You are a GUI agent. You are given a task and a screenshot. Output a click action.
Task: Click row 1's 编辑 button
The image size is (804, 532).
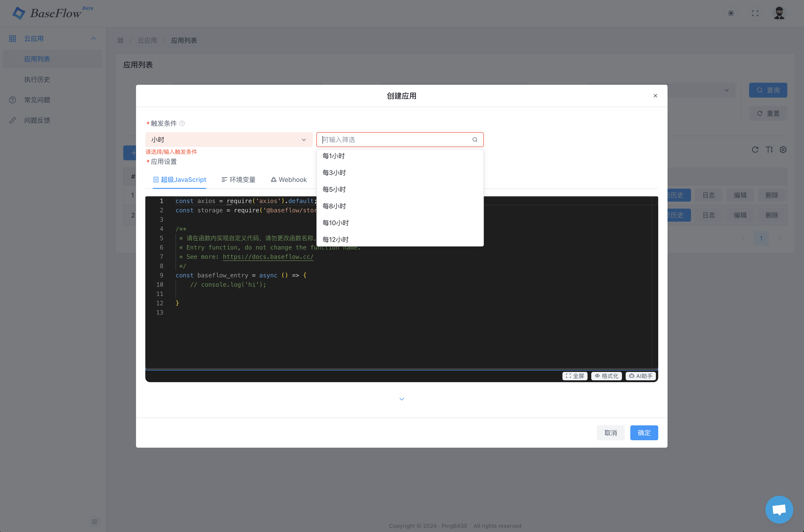[740, 195]
